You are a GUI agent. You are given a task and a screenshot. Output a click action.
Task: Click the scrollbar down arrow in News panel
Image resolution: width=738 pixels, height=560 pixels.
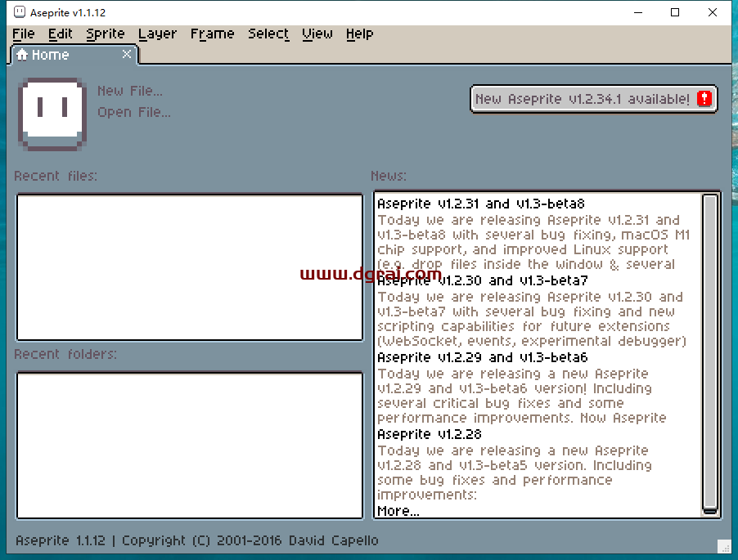pos(711,511)
